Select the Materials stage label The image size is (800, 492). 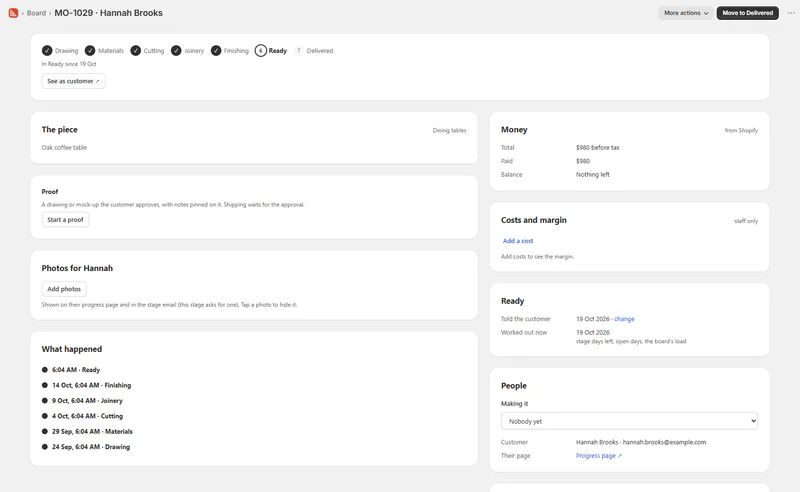pyautogui.click(x=111, y=51)
